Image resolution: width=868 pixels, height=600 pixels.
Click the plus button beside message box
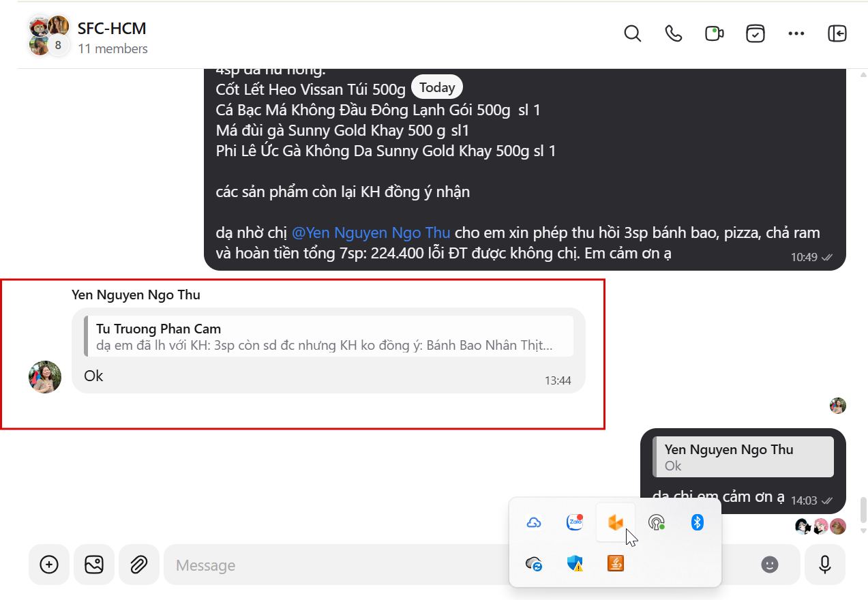pyautogui.click(x=48, y=565)
